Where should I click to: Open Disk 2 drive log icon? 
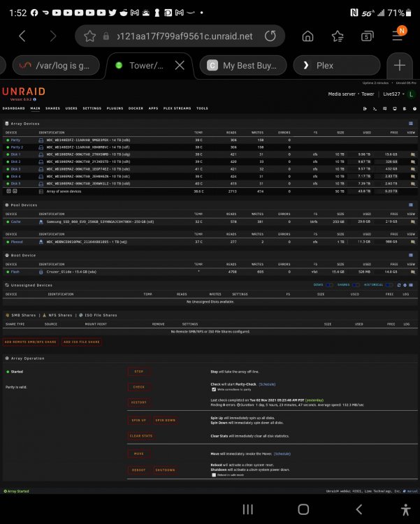tap(41, 162)
